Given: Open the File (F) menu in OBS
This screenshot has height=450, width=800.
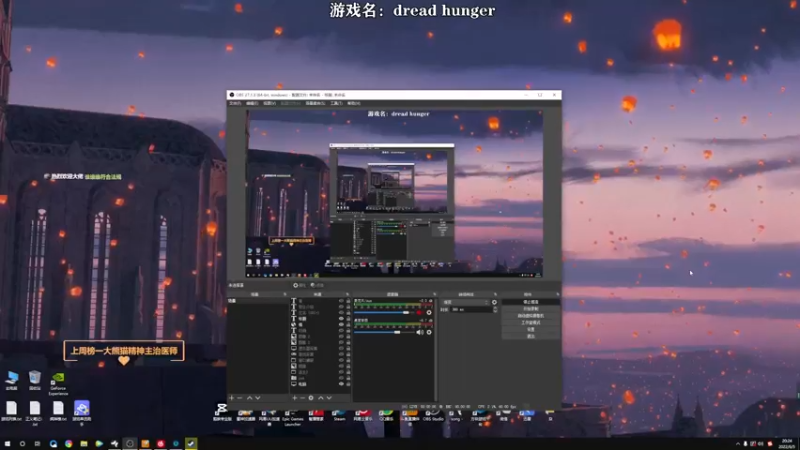Looking at the screenshot, I should pyautogui.click(x=235, y=104).
